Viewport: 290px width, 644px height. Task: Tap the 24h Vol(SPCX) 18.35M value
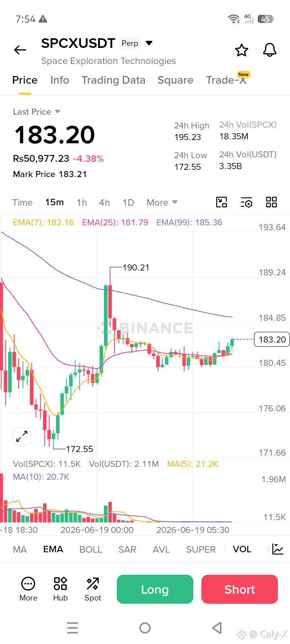coord(234,136)
